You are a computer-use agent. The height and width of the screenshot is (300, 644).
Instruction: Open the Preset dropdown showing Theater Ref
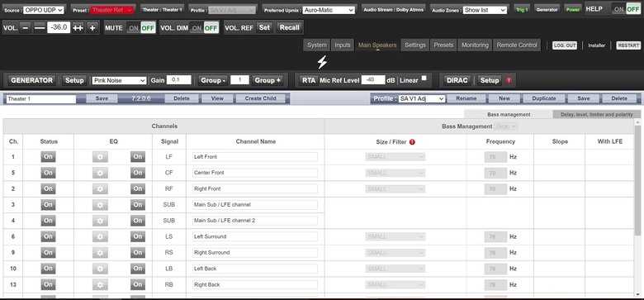click(112, 10)
